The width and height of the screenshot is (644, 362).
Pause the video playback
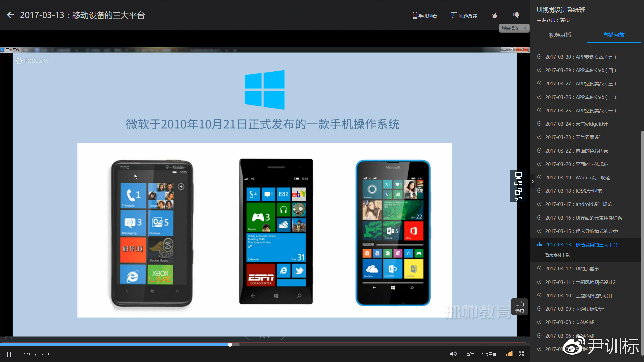[9, 354]
